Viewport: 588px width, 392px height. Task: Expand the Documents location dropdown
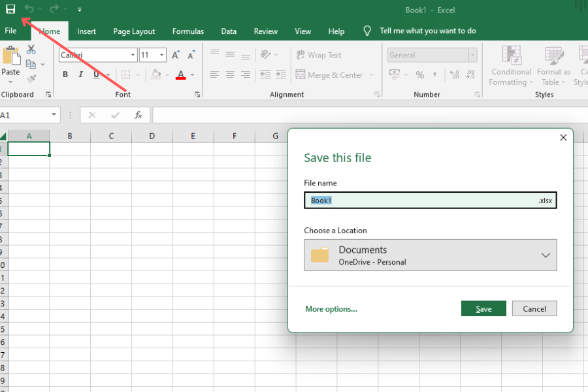546,255
